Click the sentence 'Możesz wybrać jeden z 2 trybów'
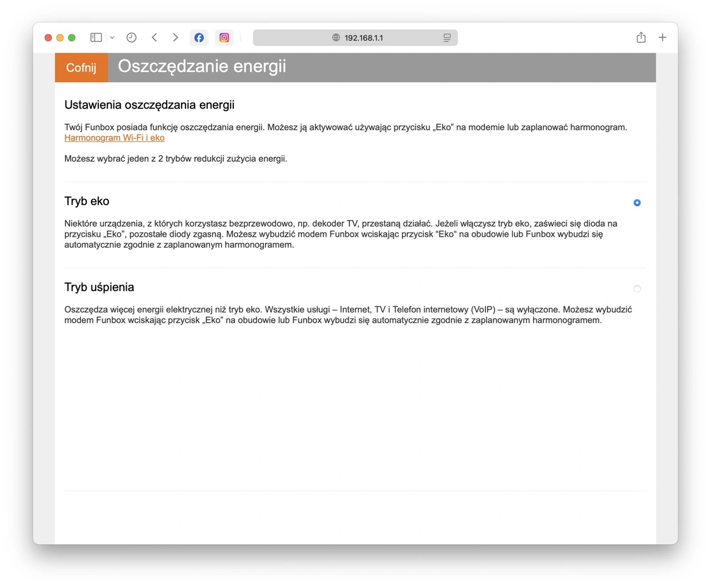 (x=176, y=159)
